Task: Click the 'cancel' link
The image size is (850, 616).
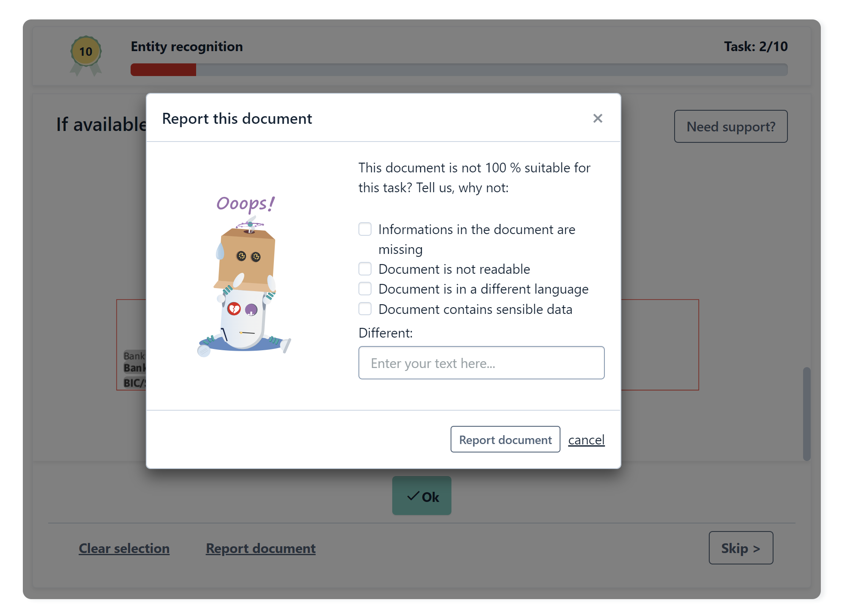Action: 586,440
